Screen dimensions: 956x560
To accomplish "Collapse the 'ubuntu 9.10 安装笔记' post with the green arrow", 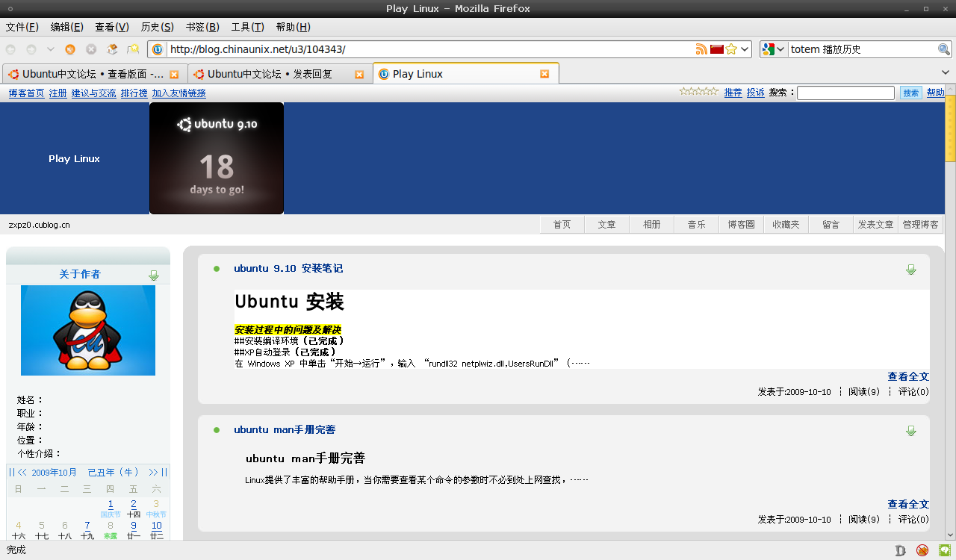I will tap(910, 269).
